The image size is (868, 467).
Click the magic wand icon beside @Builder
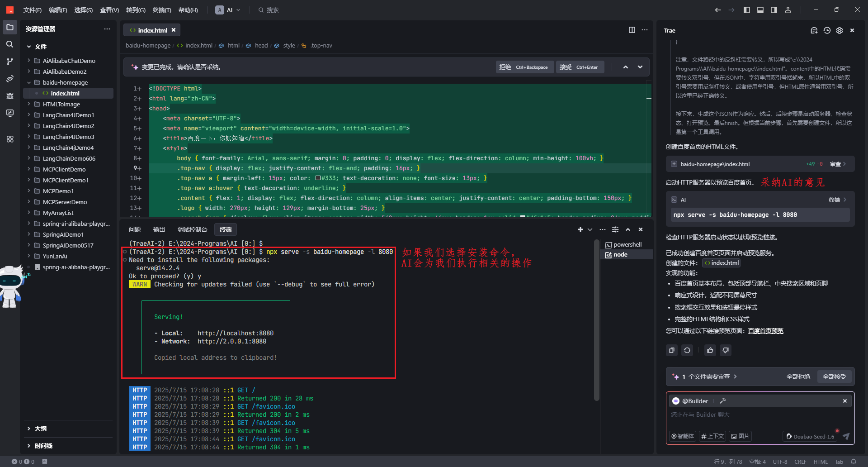pyautogui.click(x=723, y=401)
